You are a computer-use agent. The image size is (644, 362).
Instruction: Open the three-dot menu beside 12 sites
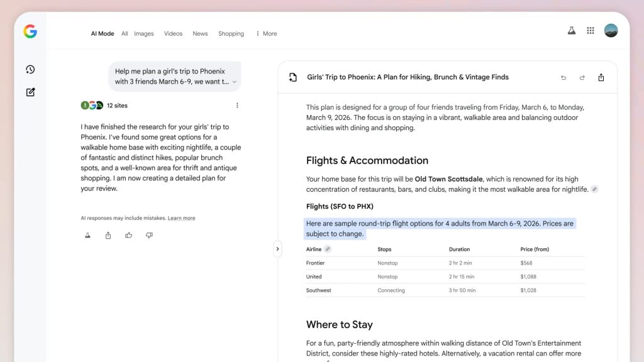[x=237, y=106]
